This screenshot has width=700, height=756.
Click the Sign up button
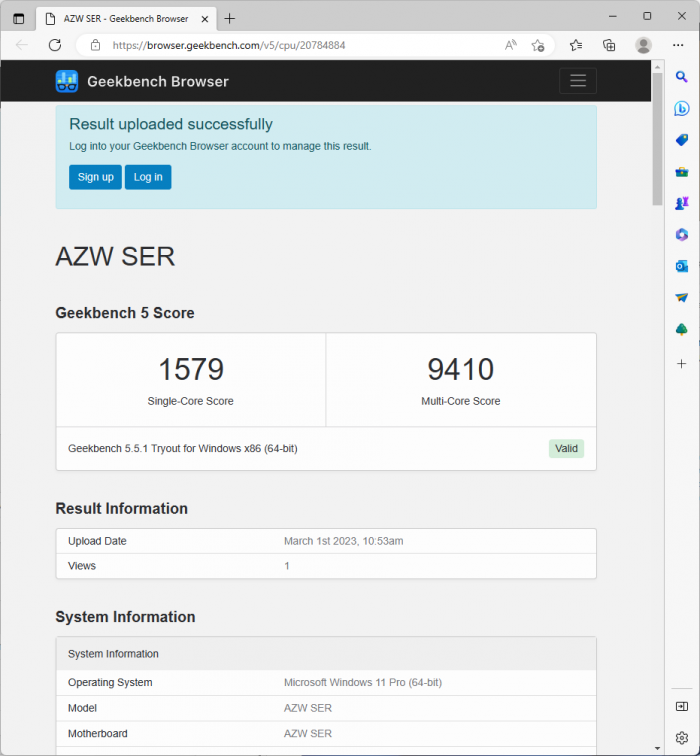click(x=95, y=177)
